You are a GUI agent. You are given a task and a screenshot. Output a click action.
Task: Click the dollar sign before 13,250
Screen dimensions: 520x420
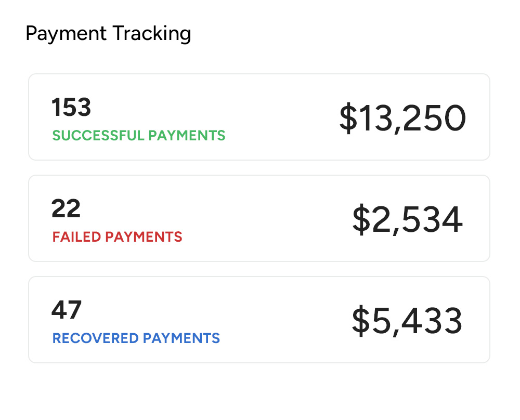(347, 118)
